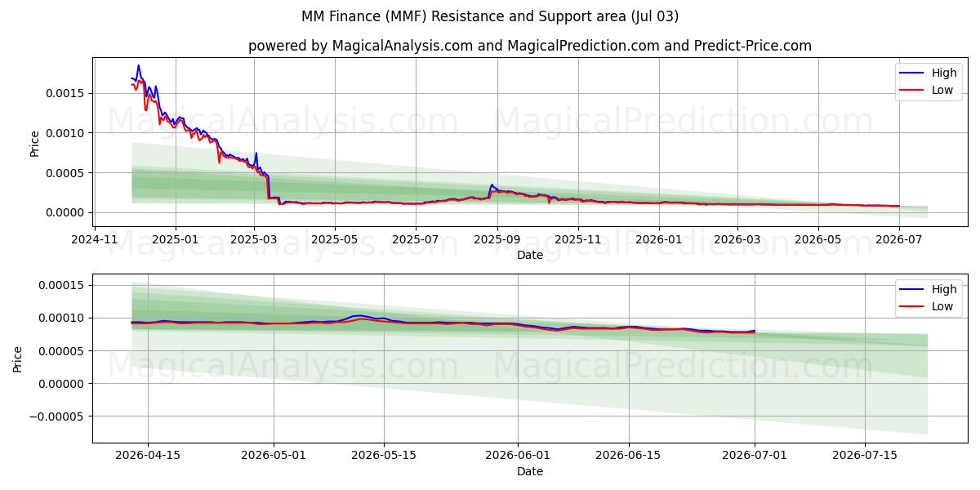Click the top chart x-axis tick 2025-07
This screenshot has height=490, width=980.
point(415,240)
